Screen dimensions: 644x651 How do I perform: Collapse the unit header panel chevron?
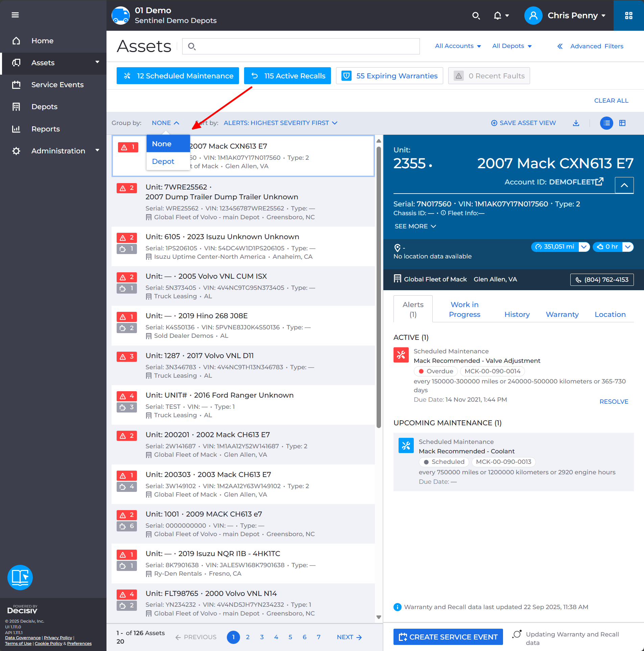click(624, 185)
